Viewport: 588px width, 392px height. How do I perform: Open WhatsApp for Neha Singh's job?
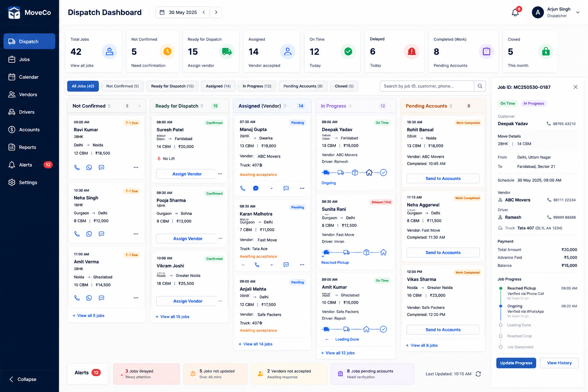(x=89, y=234)
